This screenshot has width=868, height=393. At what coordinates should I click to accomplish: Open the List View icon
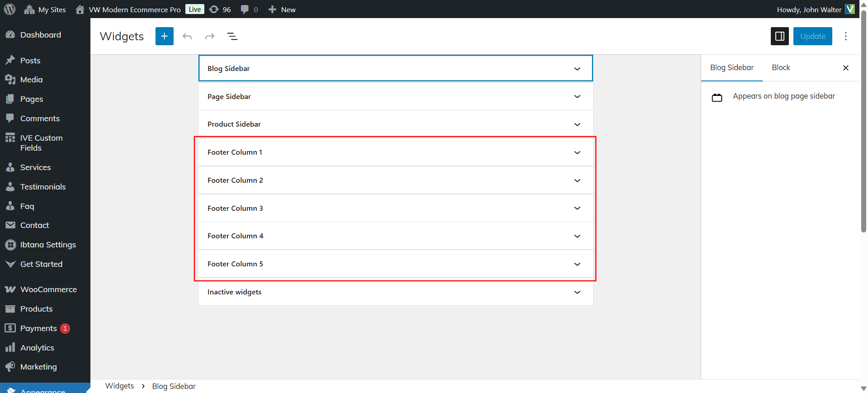click(232, 36)
